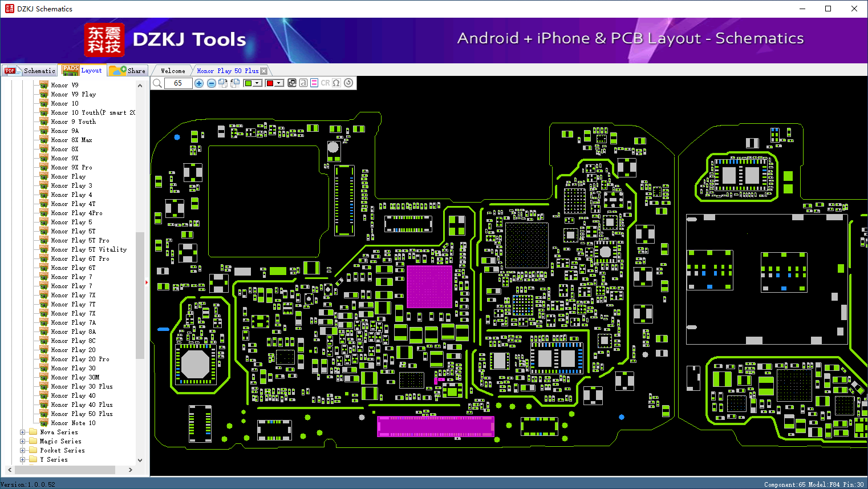This screenshot has height=489, width=868.
Task: Open the Share tab
Action: pyautogui.click(x=128, y=71)
